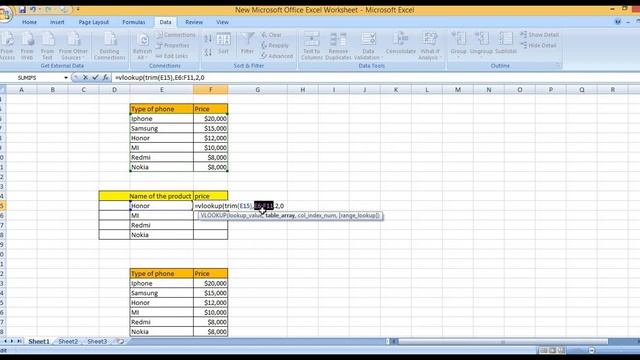Viewport: 640px width, 360px height.
Task: Import data From Web
Action: 27,46
